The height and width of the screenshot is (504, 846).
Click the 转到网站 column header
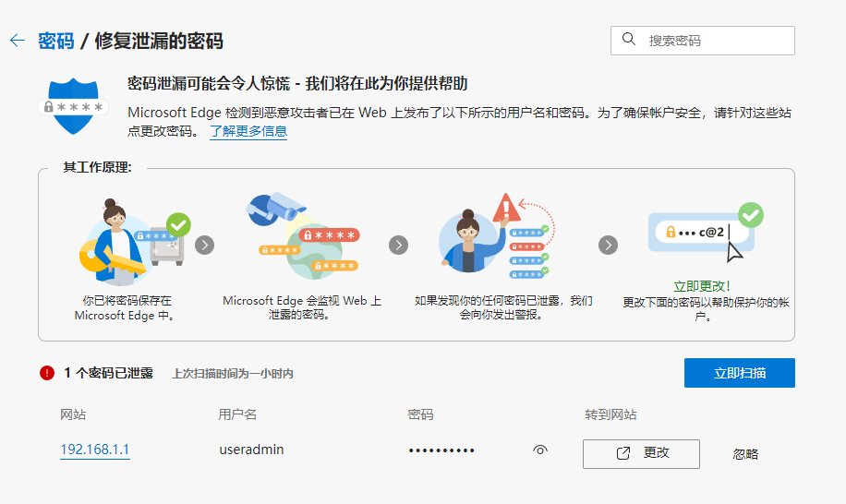click(610, 414)
